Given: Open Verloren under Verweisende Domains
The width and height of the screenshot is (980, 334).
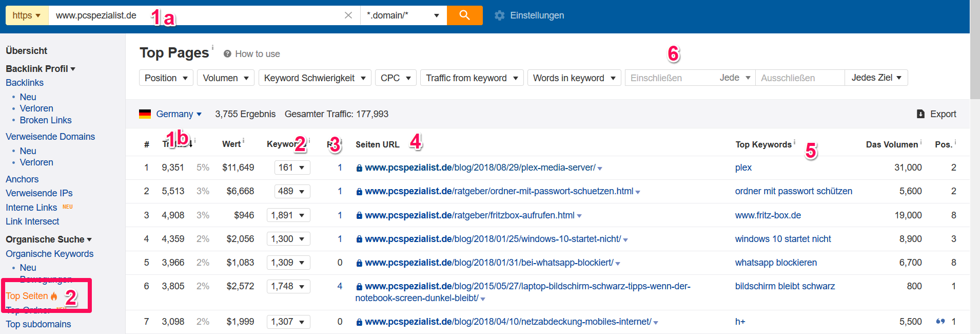Looking at the screenshot, I should pyautogui.click(x=36, y=162).
